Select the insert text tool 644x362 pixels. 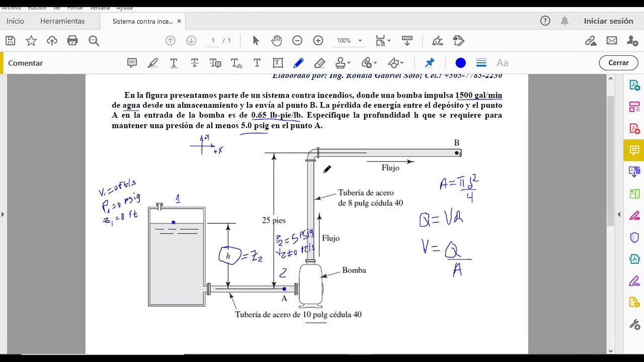[236, 63]
